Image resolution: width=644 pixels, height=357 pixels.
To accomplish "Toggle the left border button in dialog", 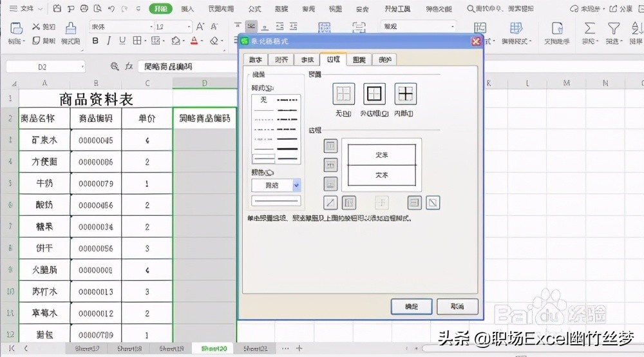I will 348,202.
